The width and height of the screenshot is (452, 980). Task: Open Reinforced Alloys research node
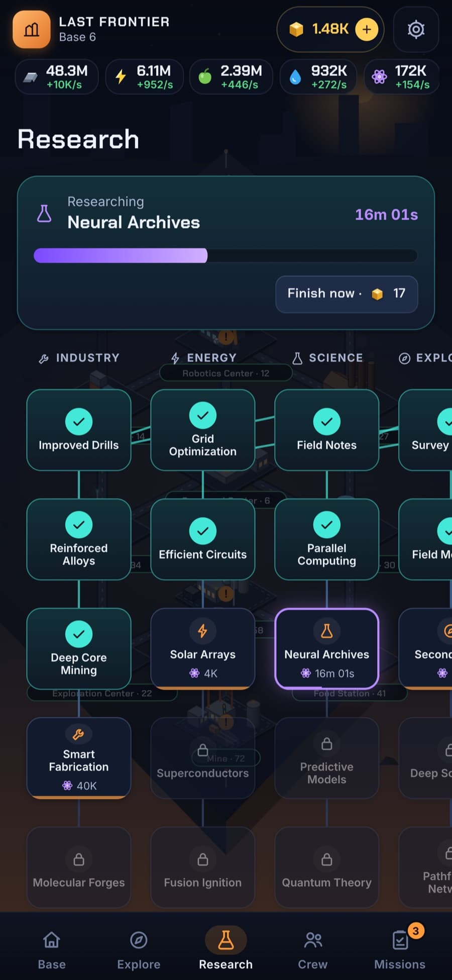coord(79,539)
